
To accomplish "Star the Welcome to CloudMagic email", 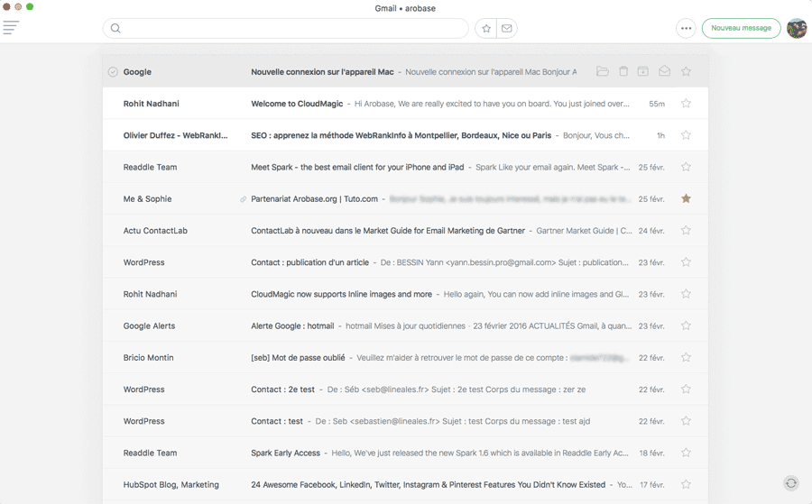I will (687, 104).
